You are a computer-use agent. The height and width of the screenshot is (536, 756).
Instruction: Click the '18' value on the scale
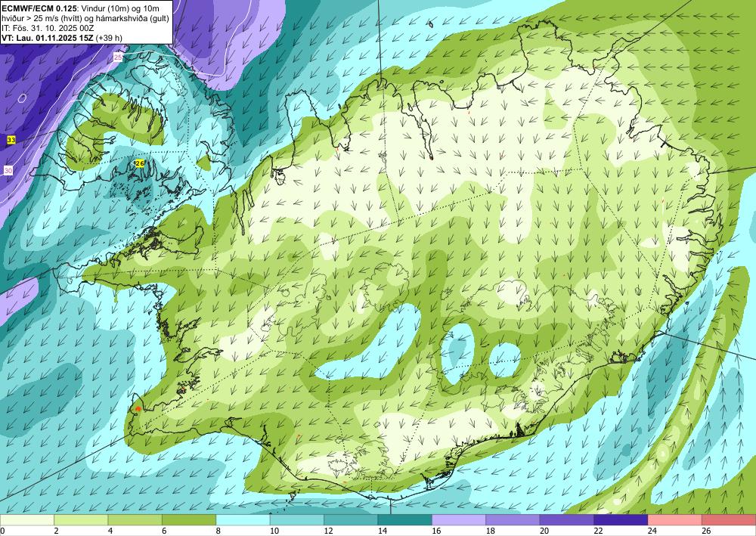click(x=490, y=531)
